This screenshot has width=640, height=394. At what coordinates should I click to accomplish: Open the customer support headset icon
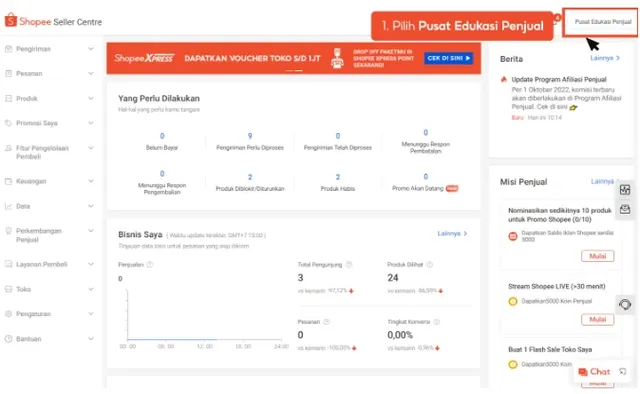624,305
